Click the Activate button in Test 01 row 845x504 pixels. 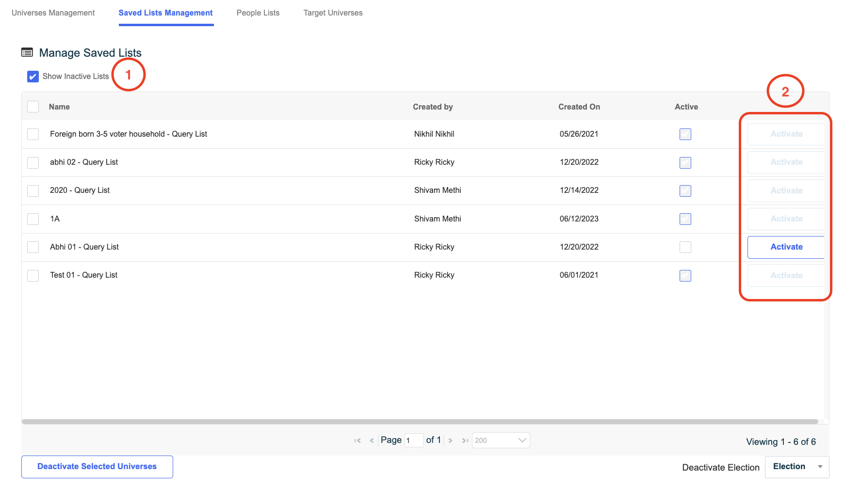(x=786, y=275)
